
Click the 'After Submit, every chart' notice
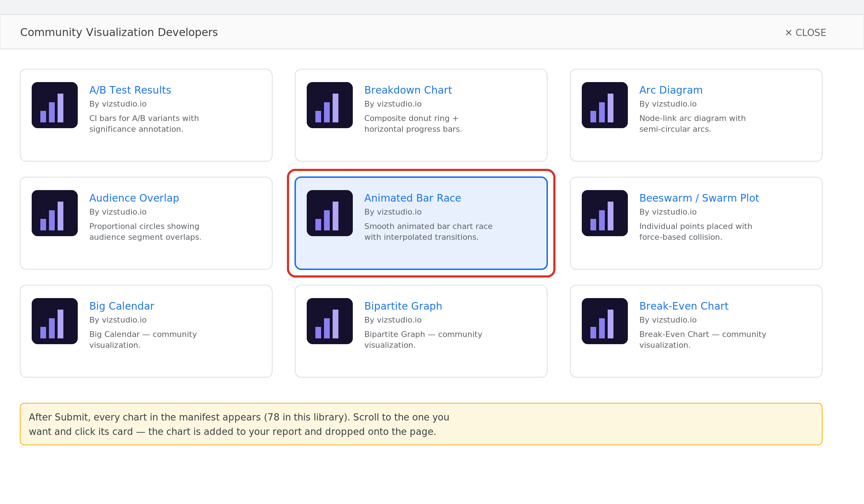click(x=421, y=424)
